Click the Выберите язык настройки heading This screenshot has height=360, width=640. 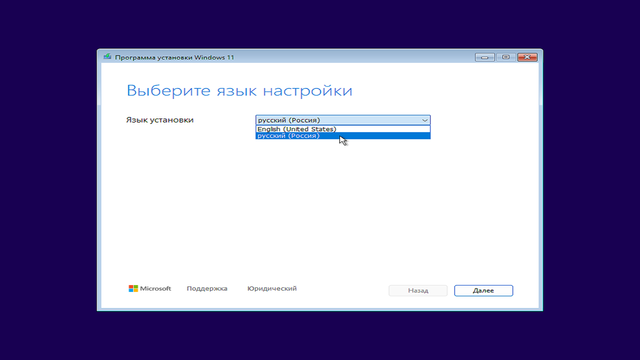pos(239,91)
